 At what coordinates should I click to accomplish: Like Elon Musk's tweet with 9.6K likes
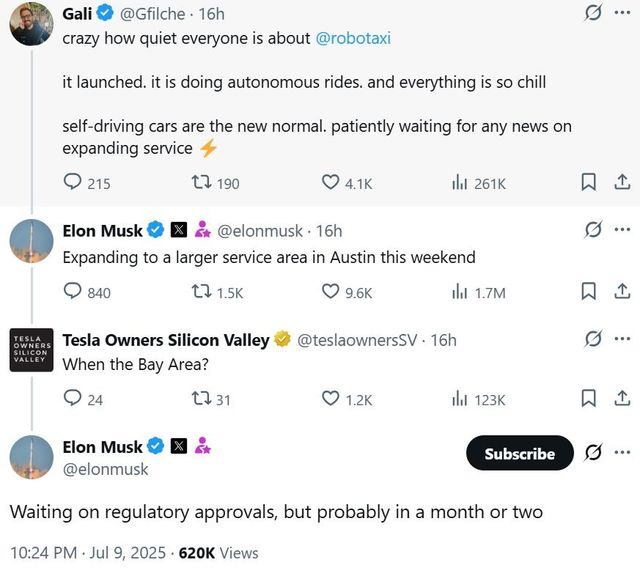(x=331, y=292)
